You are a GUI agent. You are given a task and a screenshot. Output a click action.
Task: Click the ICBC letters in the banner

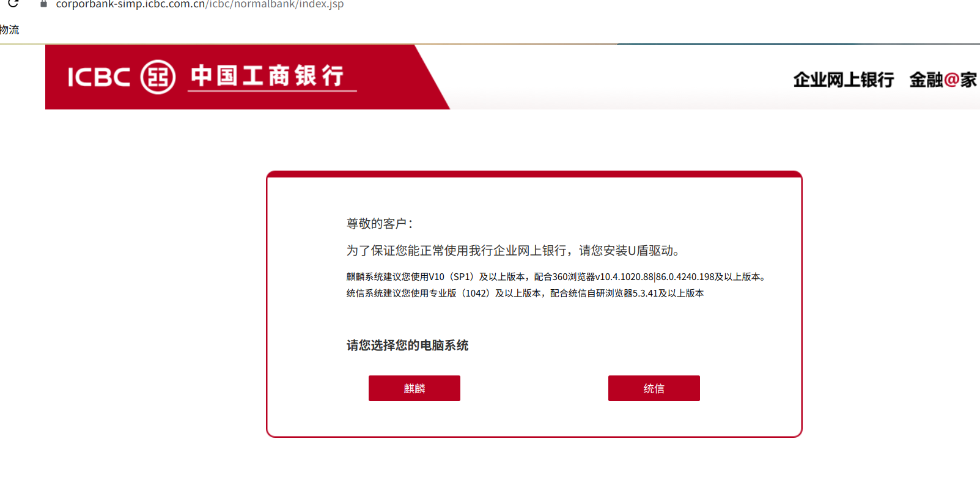(x=99, y=77)
